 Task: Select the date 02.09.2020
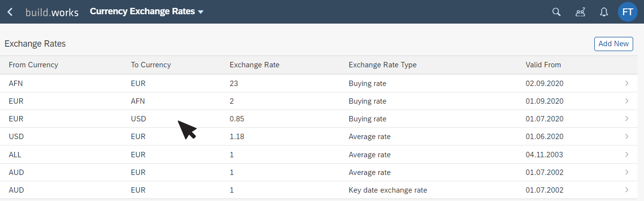coord(545,84)
